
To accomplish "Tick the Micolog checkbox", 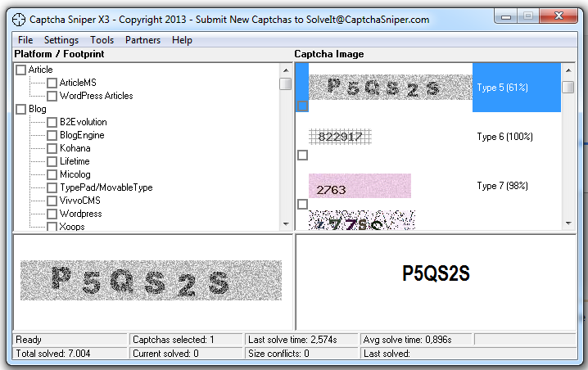I will 52,174.
